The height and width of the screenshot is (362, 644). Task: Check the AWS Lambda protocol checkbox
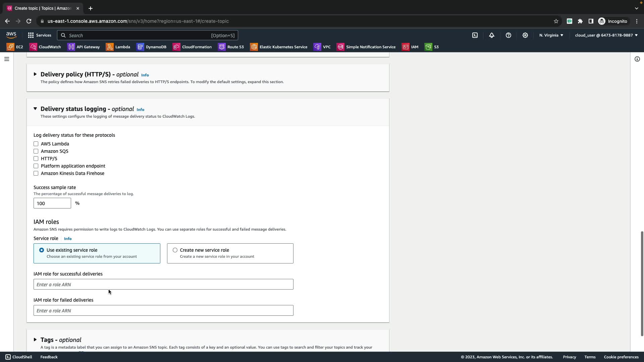pyautogui.click(x=36, y=144)
